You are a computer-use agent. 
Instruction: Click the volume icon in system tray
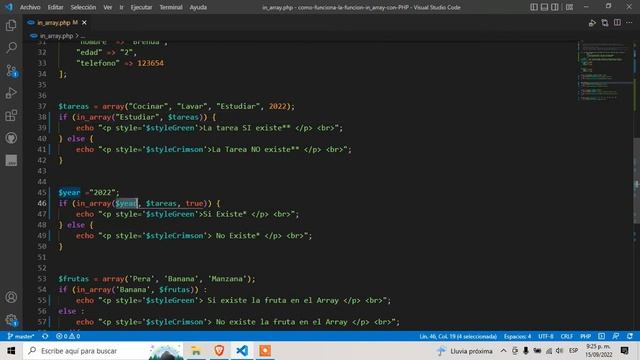(x=560, y=351)
